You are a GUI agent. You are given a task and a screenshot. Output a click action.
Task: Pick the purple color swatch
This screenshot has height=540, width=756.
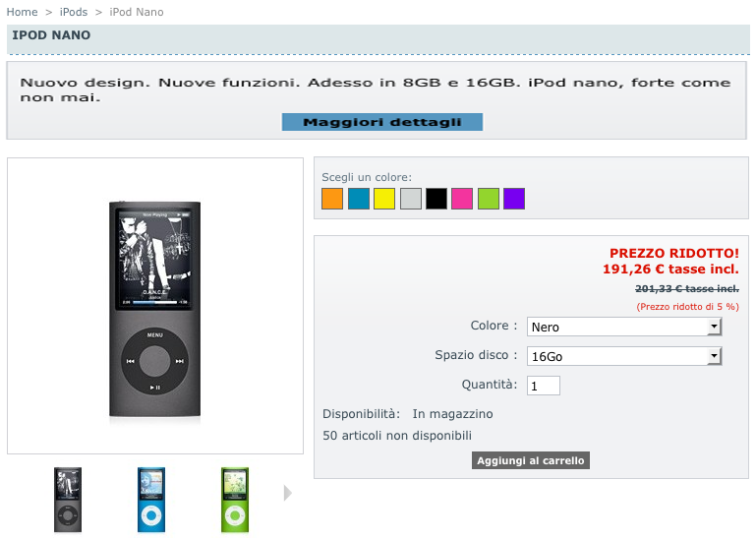point(514,199)
